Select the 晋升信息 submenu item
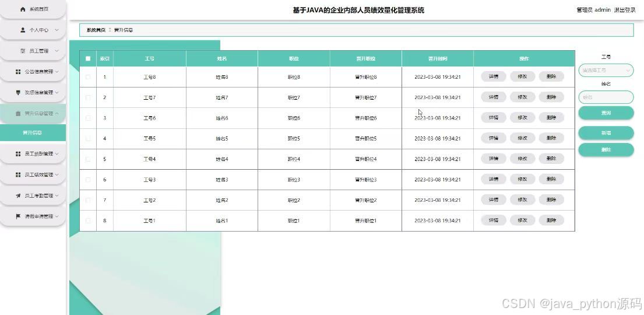The image size is (644, 315). pyautogui.click(x=33, y=133)
